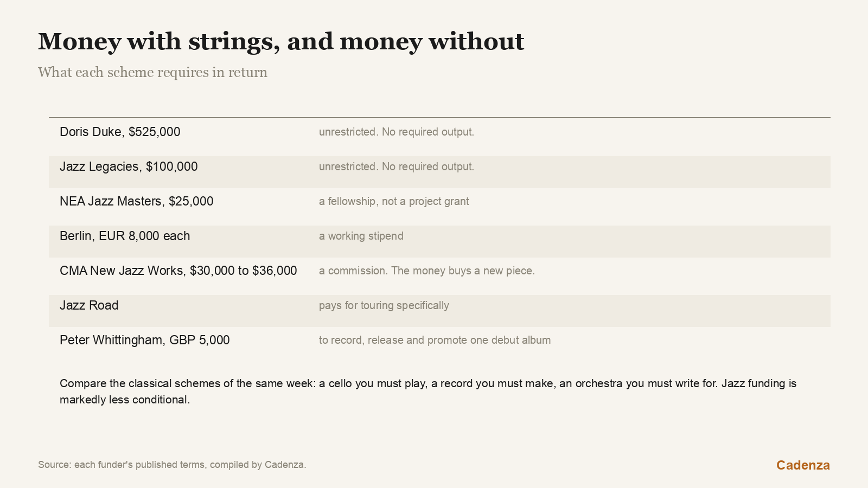Select 'a fellowship, not a project grant' text
The width and height of the screenshot is (868, 488).
pyautogui.click(x=394, y=201)
